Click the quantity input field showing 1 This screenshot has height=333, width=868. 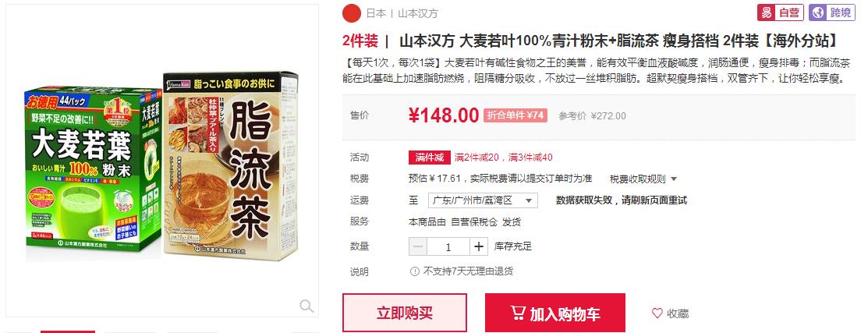coord(448,246)
